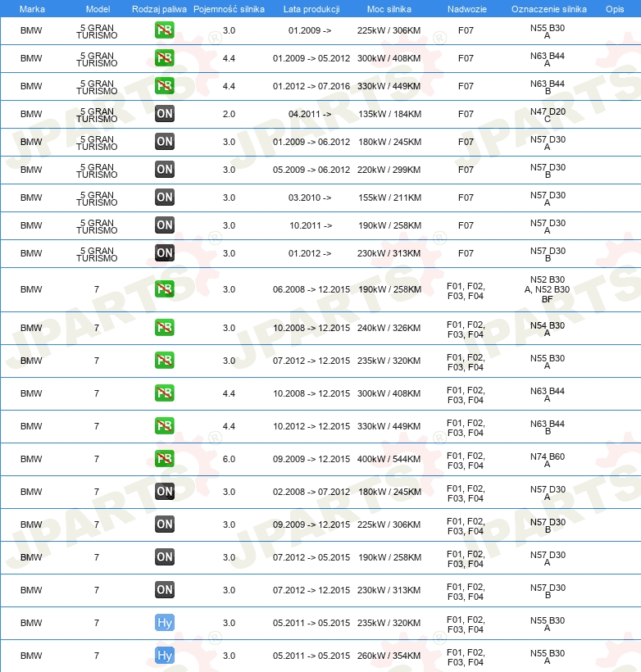Click engine code 'N47 D20 C'
The height and width of the screenshot is (672, 641).
[x=548, y=115]
